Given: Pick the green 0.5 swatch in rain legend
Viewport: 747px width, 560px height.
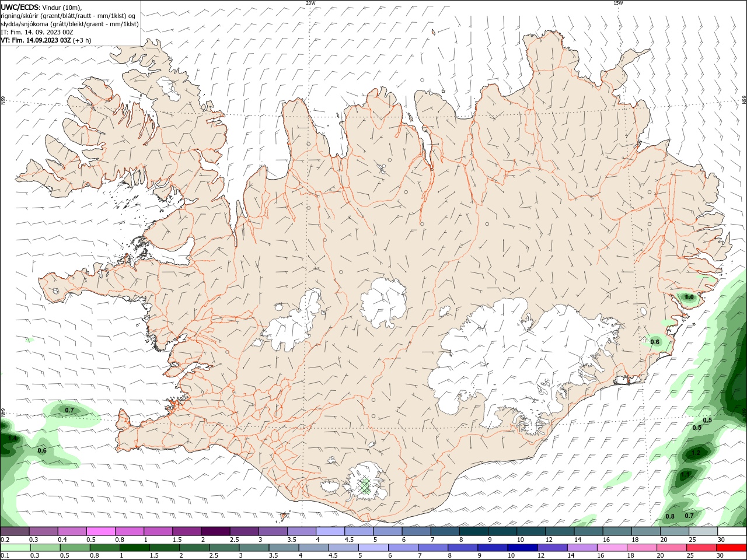Looking at the screenshot, I should (75, 548).
